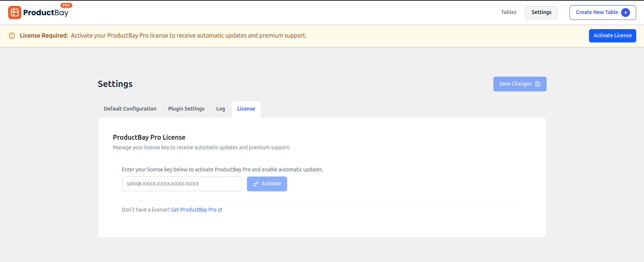The image size is (644, 262).
Task: Click the ProductBay wordmark text
Action: point(46,13)
